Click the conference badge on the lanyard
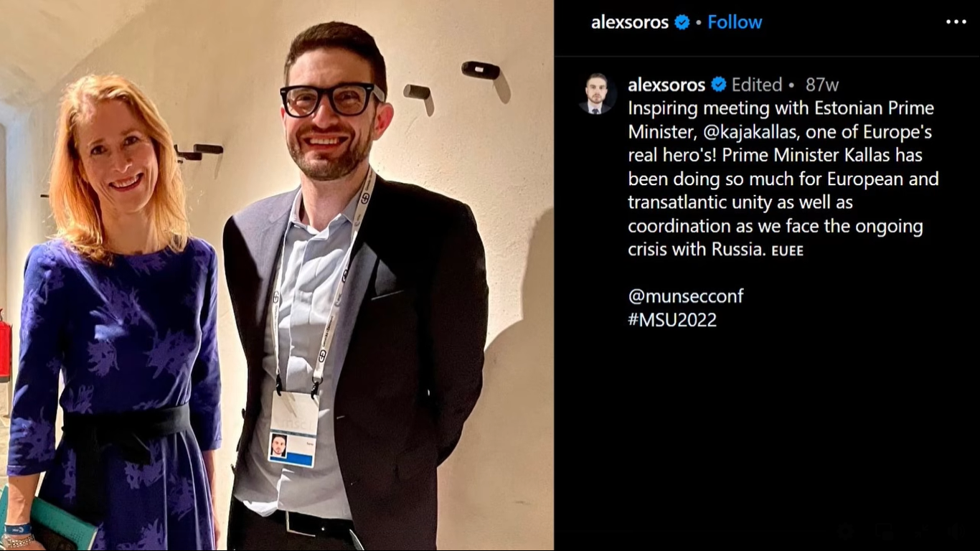Viewport: 980px width, 551px height. 293,429
